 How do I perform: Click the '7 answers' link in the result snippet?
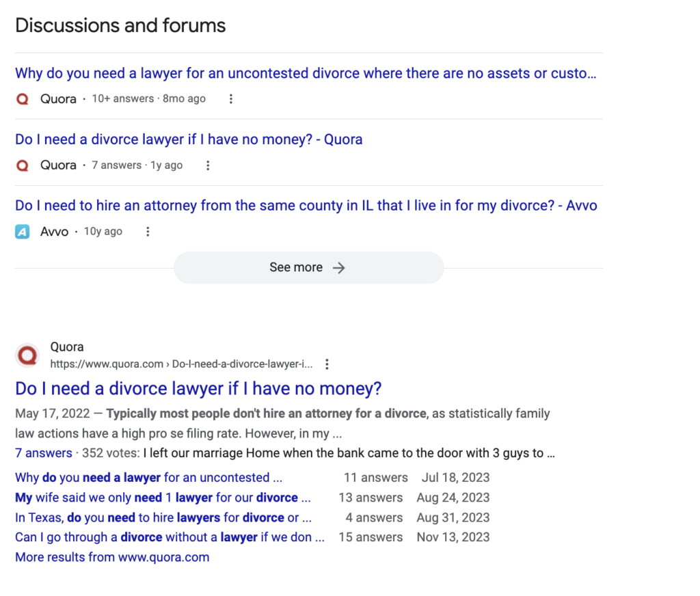coord(44,453)
